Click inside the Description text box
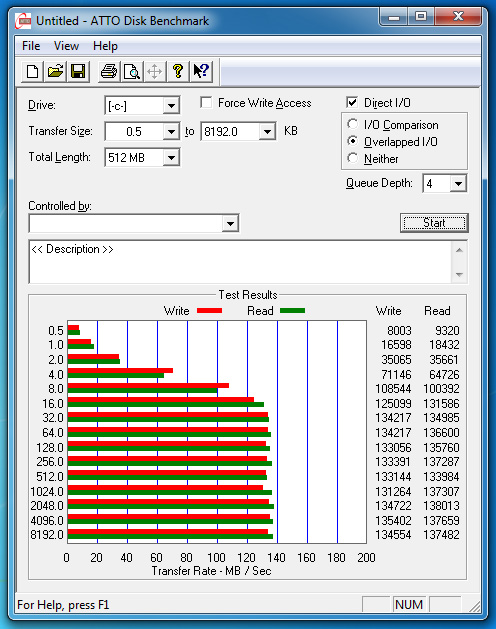 [241, 262]
